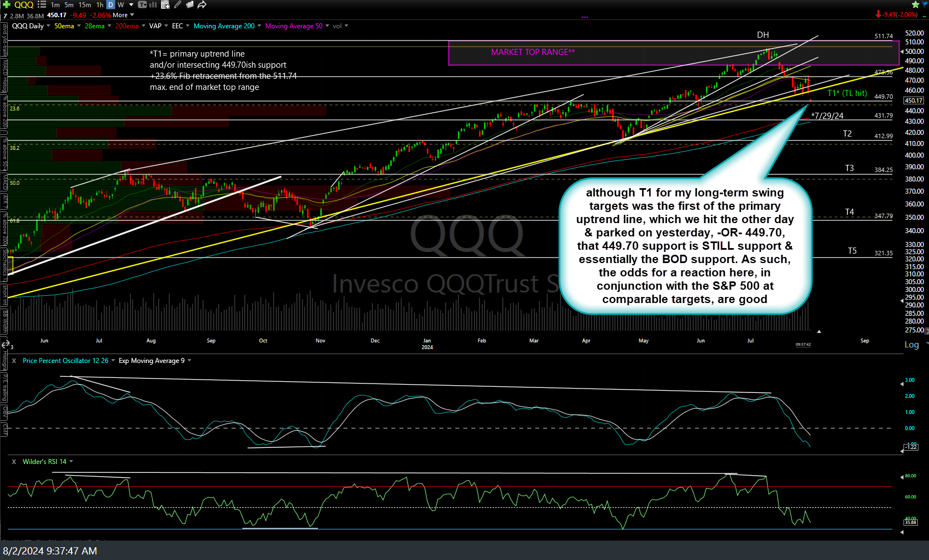Switch to the OBV side tab
The height and width of the screenshot is (560, 929).
4,412
